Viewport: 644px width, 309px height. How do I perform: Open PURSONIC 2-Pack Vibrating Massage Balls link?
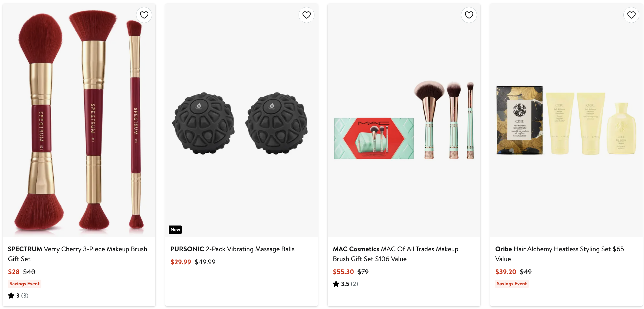point(232,249)
